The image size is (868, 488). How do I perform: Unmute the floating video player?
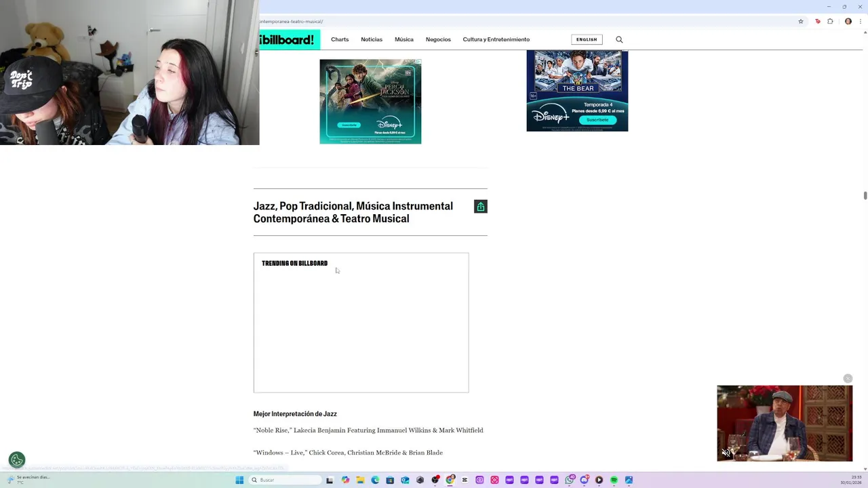726,453
